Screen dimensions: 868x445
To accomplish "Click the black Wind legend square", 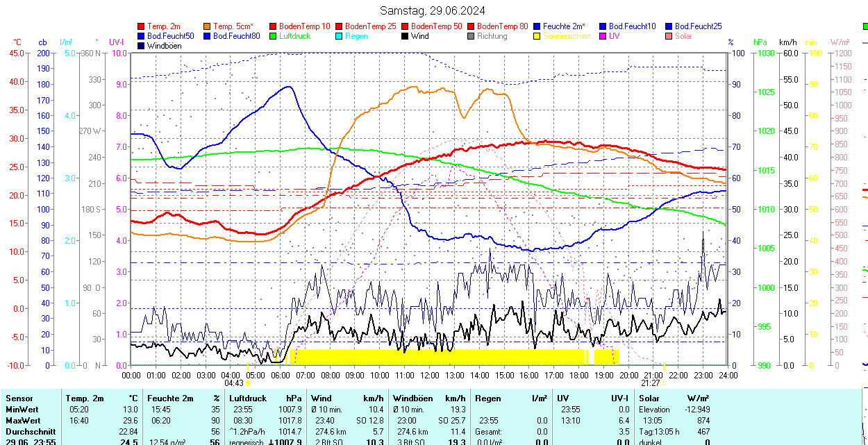I will click(x=405, y=36).
